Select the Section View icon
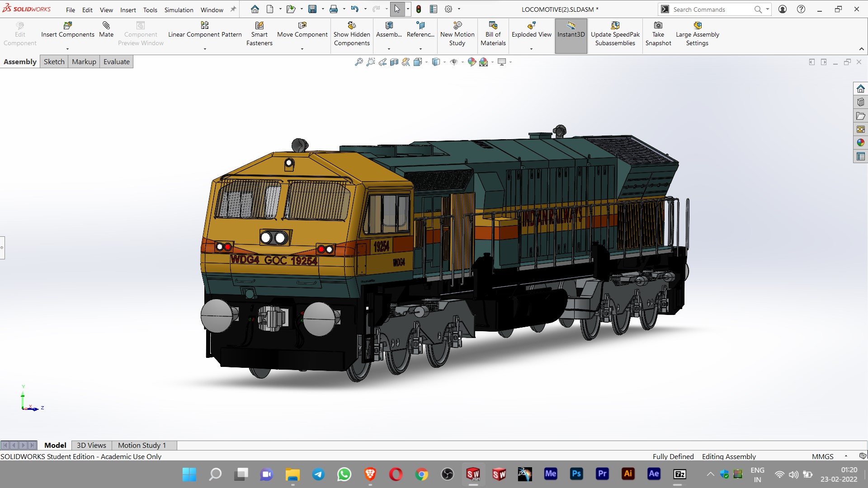This screenshot has width=868, height=488. point(394,62)
